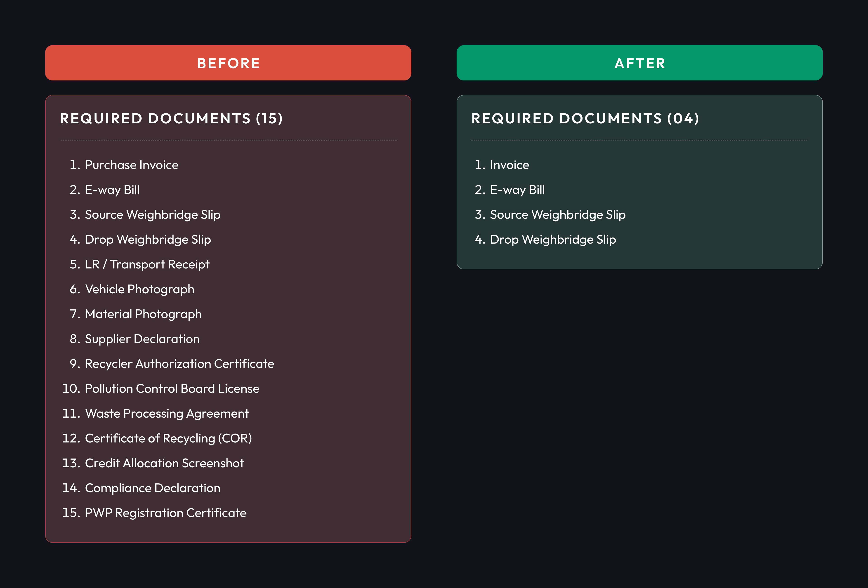Click the red BEFORE header banner
Image resolution: width=868 pixels, height=588 pixels.
[228, 63]
